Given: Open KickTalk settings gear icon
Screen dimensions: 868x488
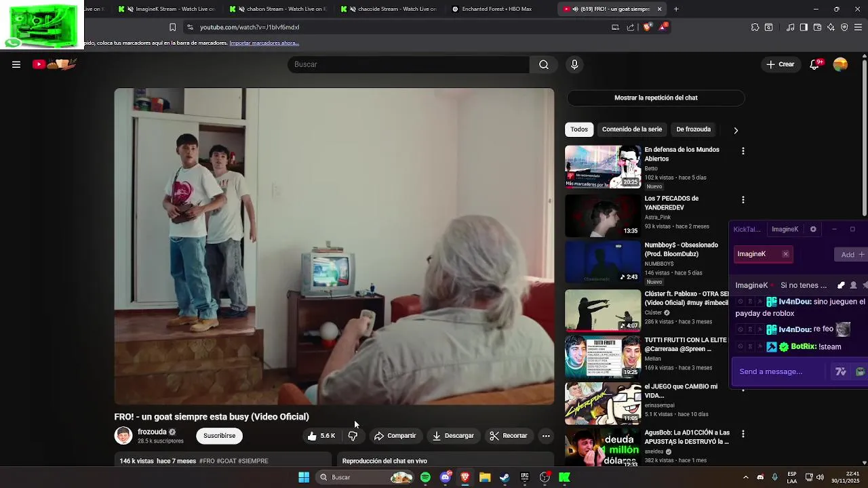Looking at the screenshot, I should click(x=813, y=229).
